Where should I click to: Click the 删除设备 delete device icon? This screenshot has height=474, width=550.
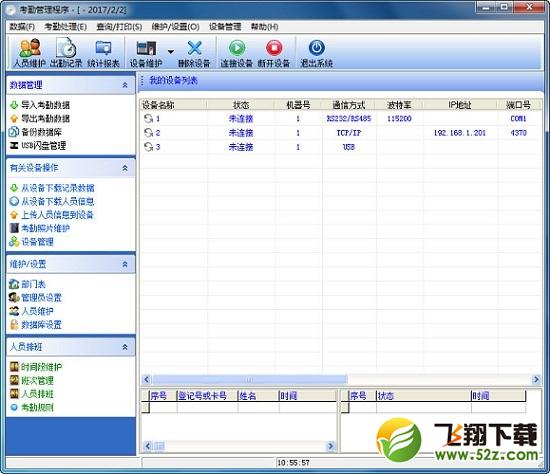pyautogui.click(x=195, y=48)
